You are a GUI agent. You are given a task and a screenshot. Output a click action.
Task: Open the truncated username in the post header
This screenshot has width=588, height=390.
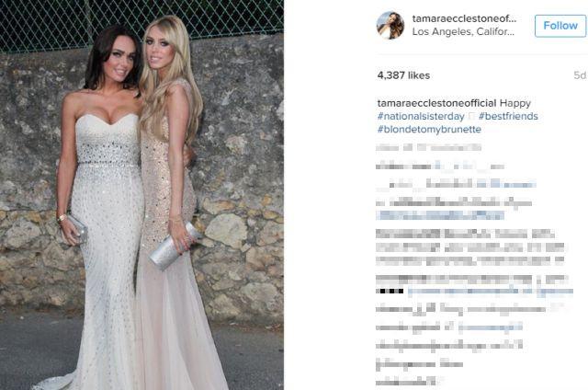coord(464,18)
